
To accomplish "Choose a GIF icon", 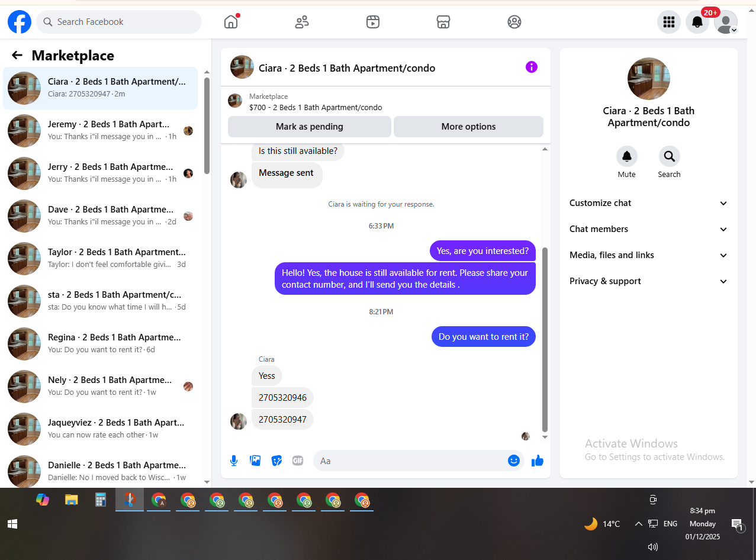I will (x=298, y=461).
